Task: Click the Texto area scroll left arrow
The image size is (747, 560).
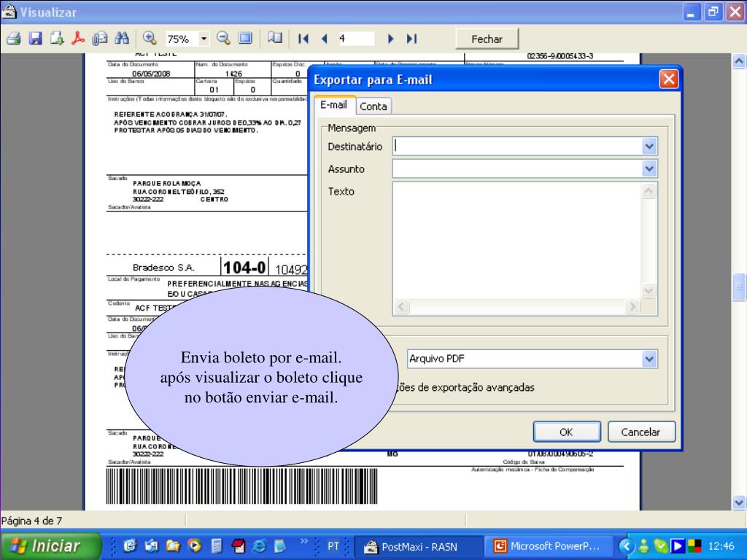Action: 401,307
